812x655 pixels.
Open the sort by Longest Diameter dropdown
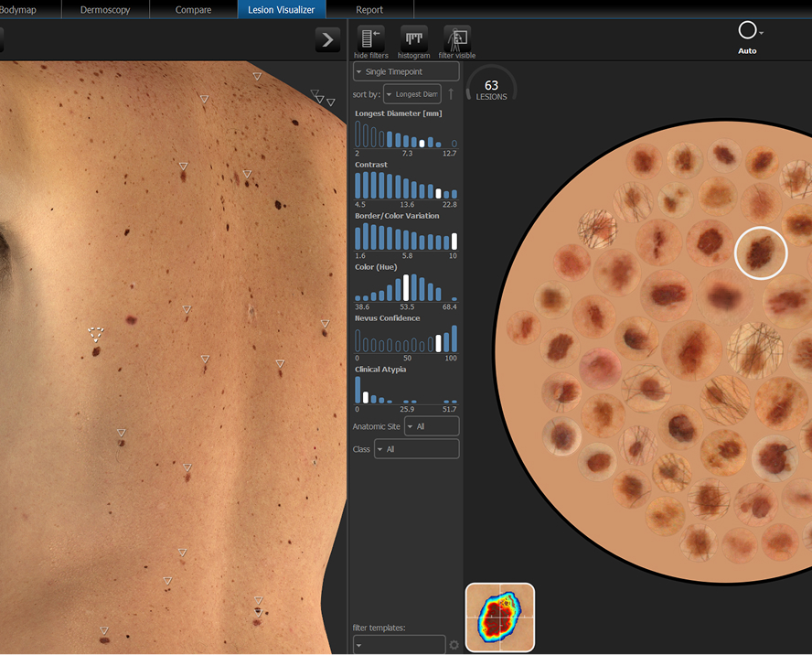click(411, 94)
